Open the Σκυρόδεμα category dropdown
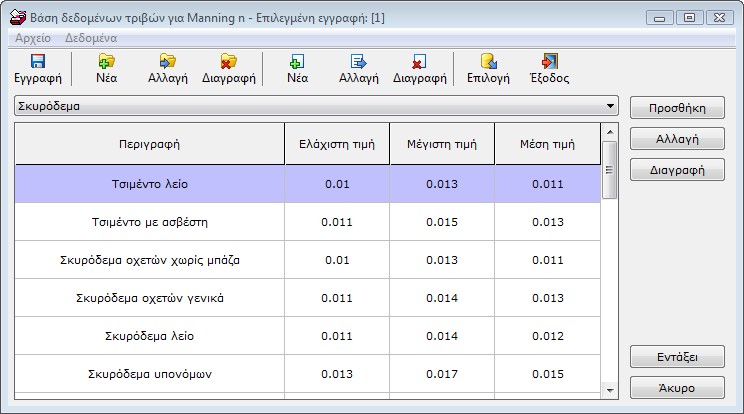Viewport: 744px width, 414px height. [610, 105]
